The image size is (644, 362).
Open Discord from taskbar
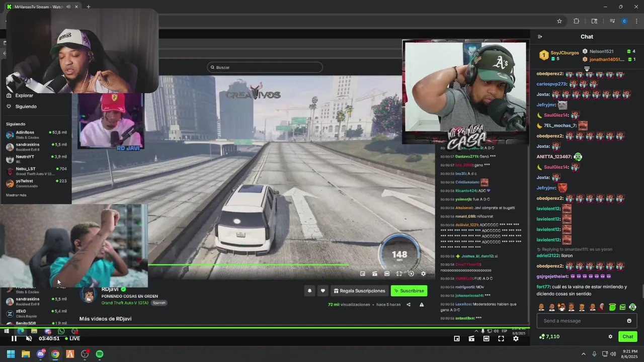[x=41, y=354]
